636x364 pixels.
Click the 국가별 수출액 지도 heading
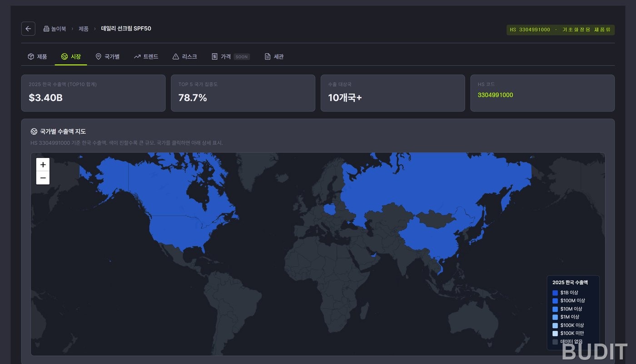63,132
